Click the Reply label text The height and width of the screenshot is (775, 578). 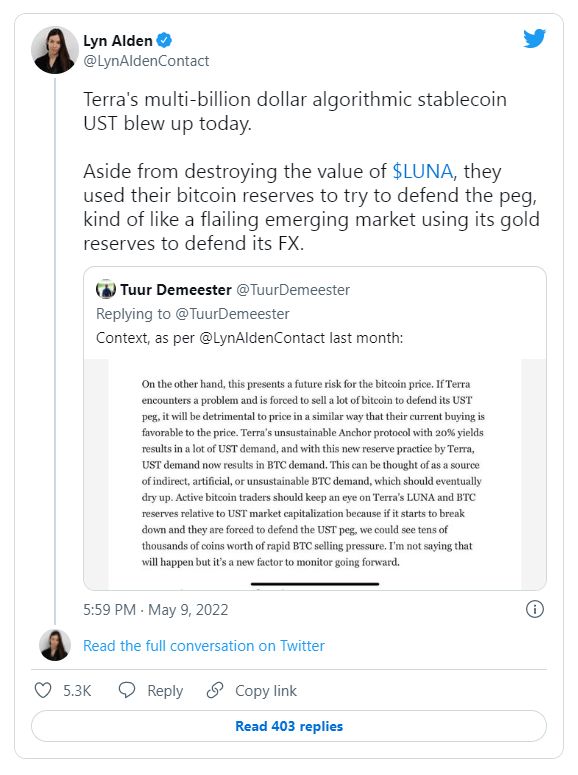165,691
